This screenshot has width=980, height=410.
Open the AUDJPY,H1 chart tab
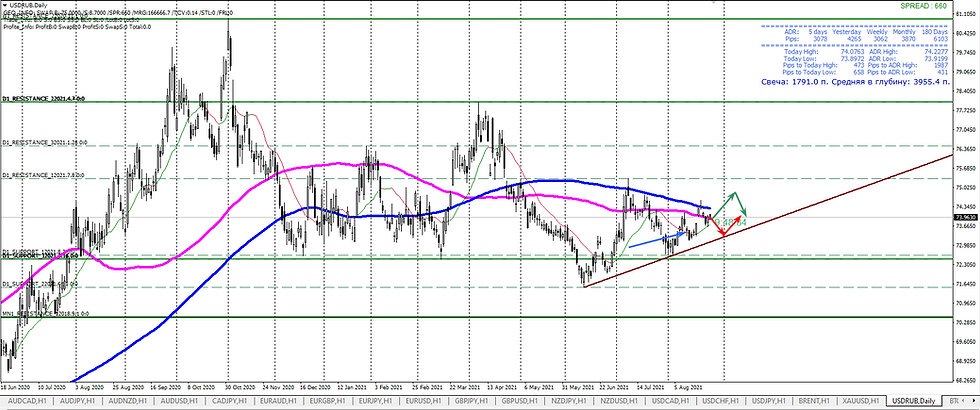pyautogui.click(x=79, y=400)
